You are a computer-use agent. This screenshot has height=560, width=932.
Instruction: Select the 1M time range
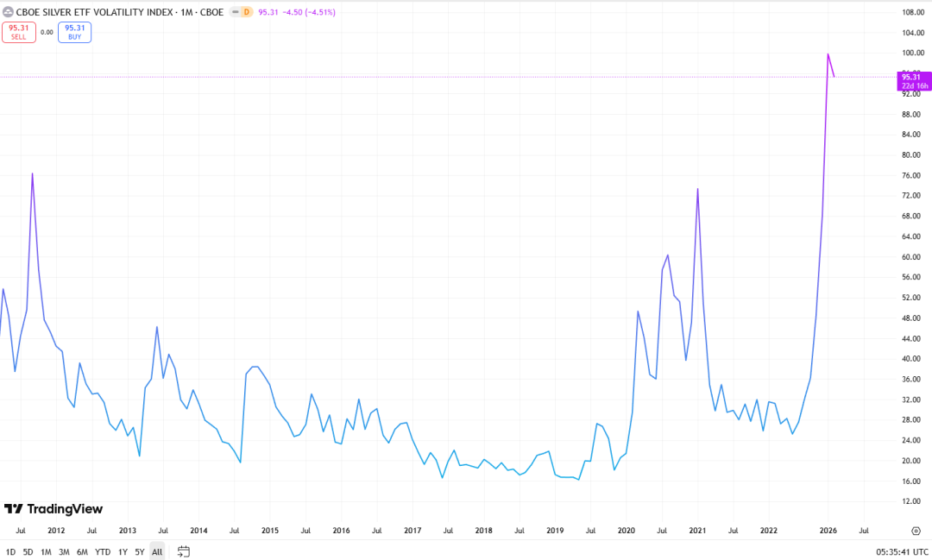[46, 551]
